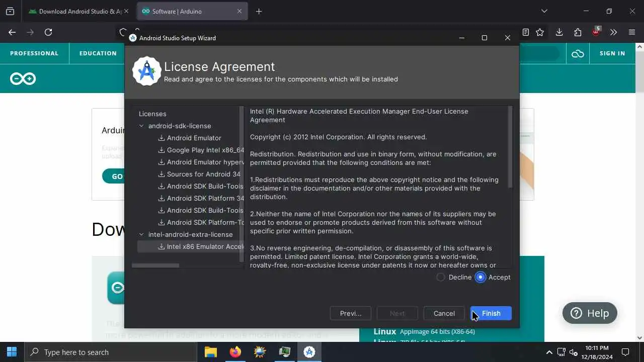
Task: Click the Windows Start button
Action: pyautogui.click(x=12, y=352)
